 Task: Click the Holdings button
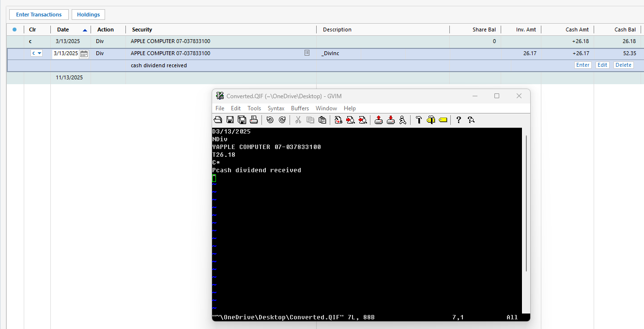point(88,15)
